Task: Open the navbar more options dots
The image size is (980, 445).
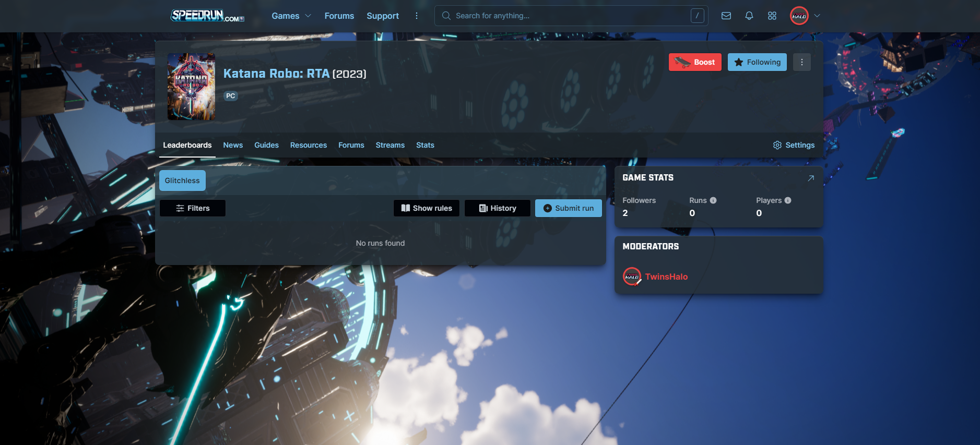Action: 417,16
